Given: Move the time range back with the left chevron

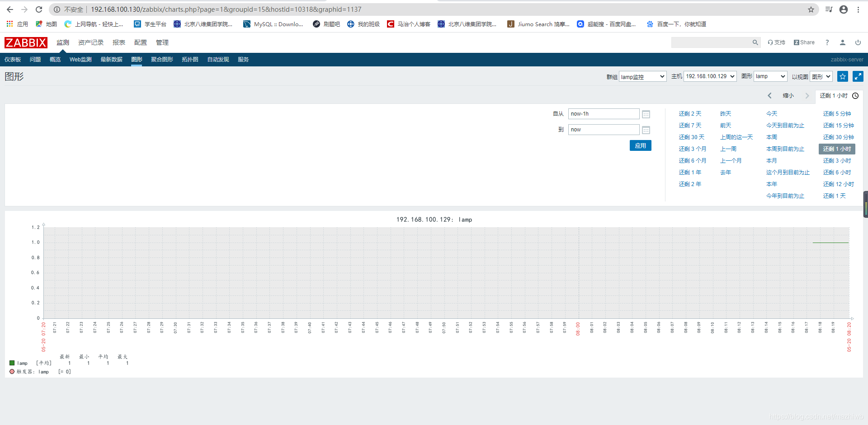Looking at the screenshot, I should [770, 96].
